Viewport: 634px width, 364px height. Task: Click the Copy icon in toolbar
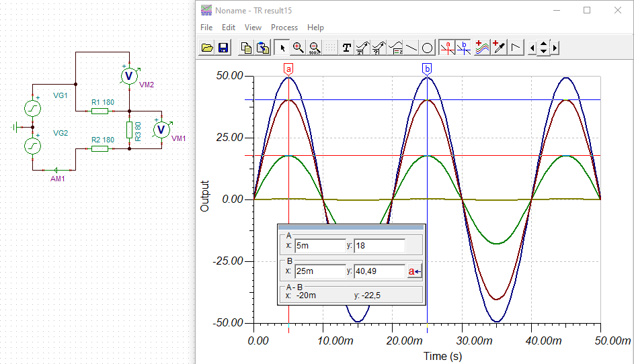click(247, 48)
